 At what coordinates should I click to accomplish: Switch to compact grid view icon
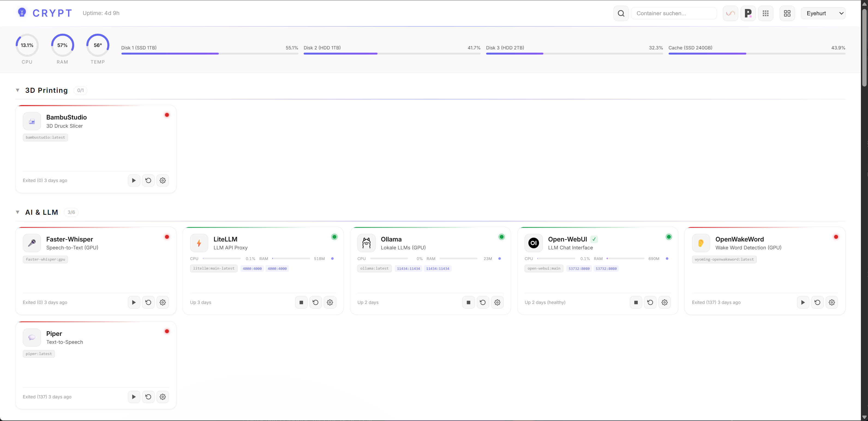pos(765,13)
